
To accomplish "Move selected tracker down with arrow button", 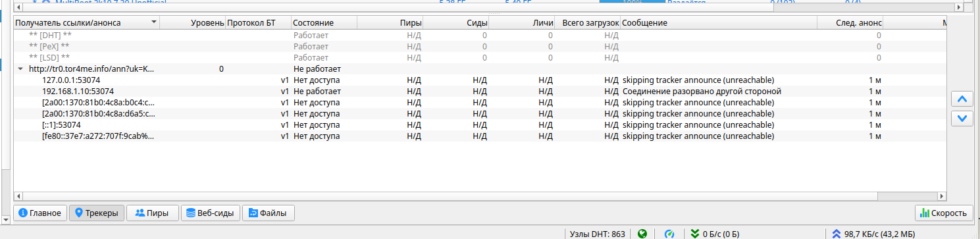I will 962,119.
